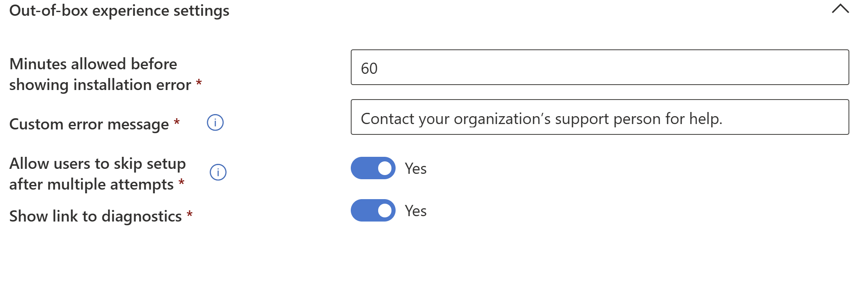Click required asterisk beside diagnostics label
This screenshot has height=285, width=868.
click(x=189, y=214)
